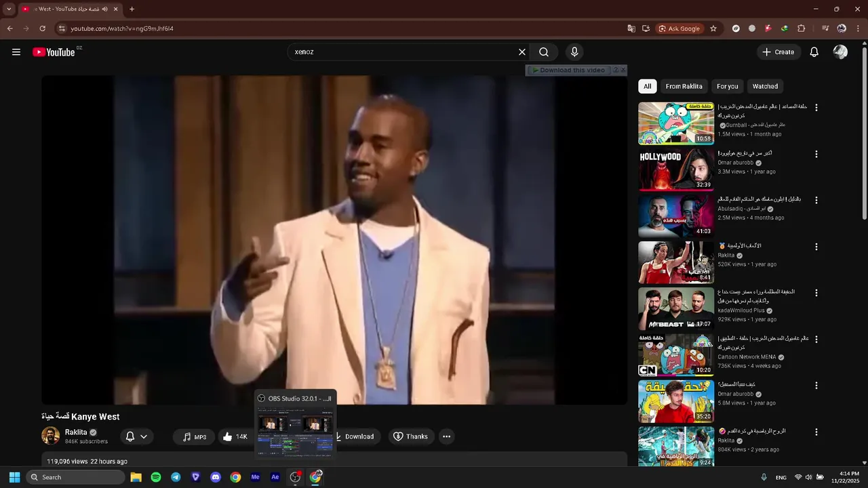Open Discord from the taskbar
The width and height of the screenshot is (868, 488).
(216, 477)
